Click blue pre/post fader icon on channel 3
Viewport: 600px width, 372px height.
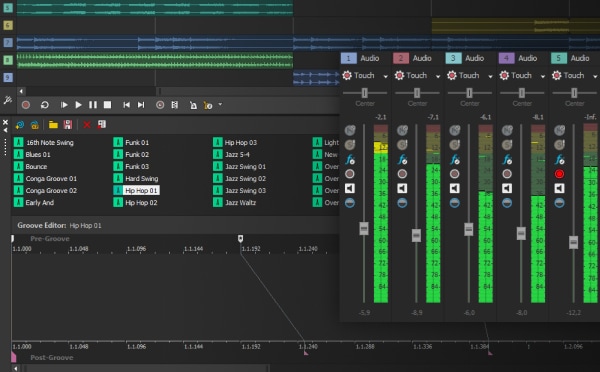tap(455, 203)
